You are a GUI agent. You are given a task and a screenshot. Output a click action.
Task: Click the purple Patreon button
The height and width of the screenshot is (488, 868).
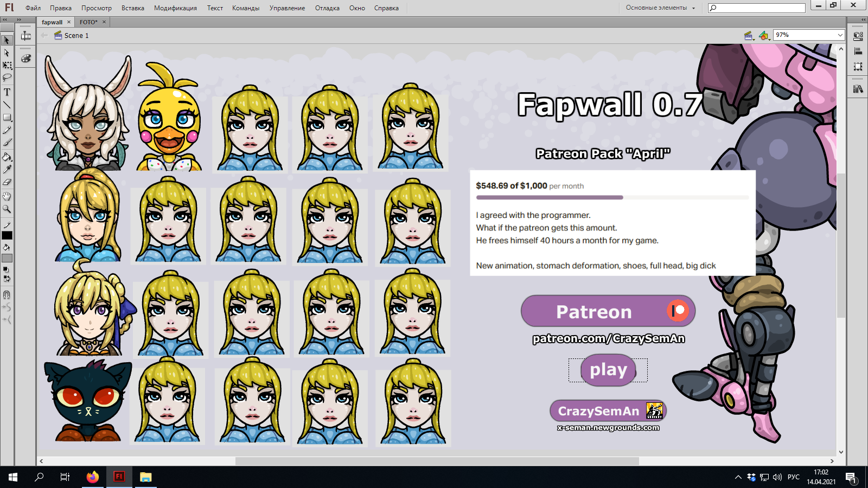(x=608, y=311)
